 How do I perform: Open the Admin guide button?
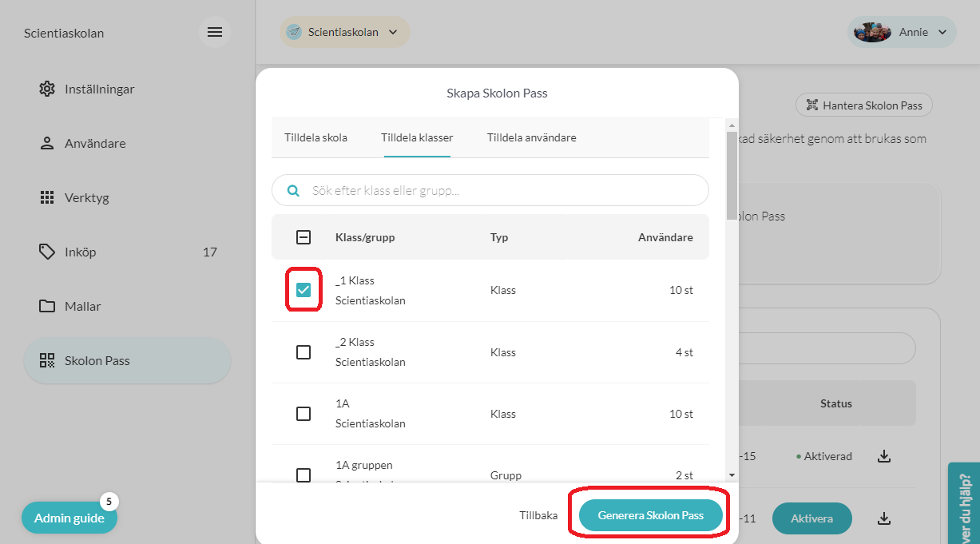69,518
